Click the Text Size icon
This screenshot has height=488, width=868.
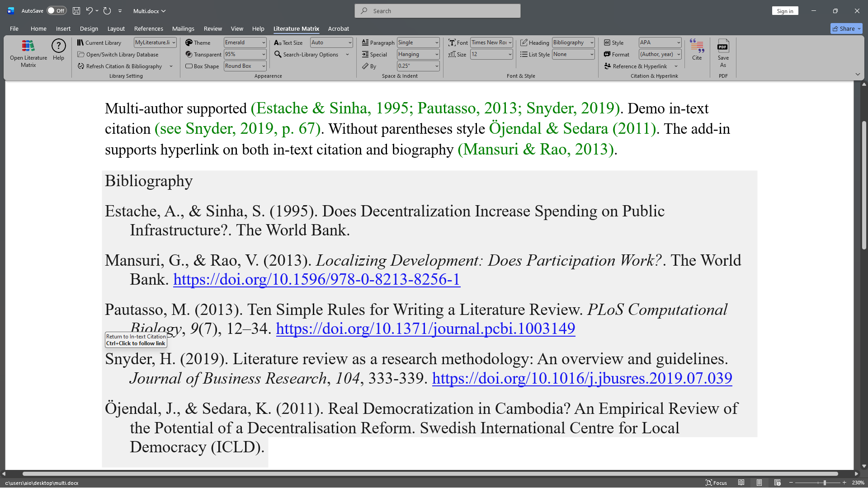tap(278, 42)
